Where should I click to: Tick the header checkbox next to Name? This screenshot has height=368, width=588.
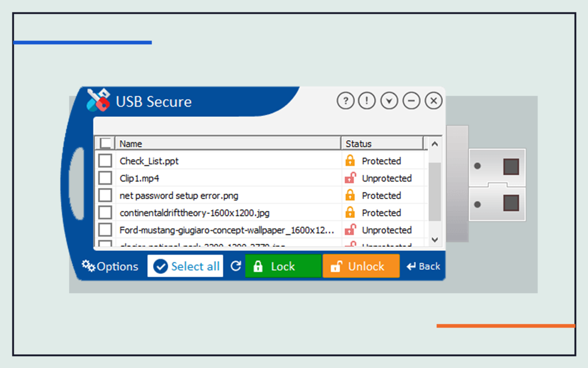tap(105, 143)
